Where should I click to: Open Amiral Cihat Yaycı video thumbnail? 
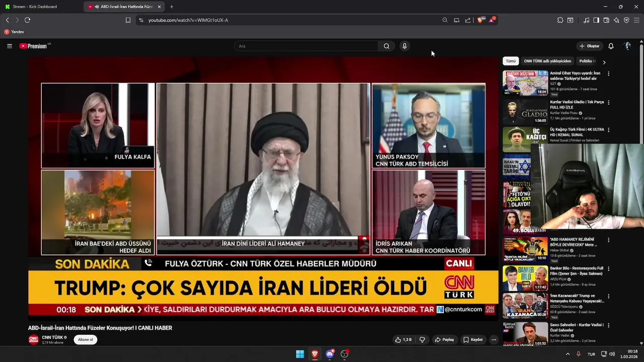tap(525, 83)
